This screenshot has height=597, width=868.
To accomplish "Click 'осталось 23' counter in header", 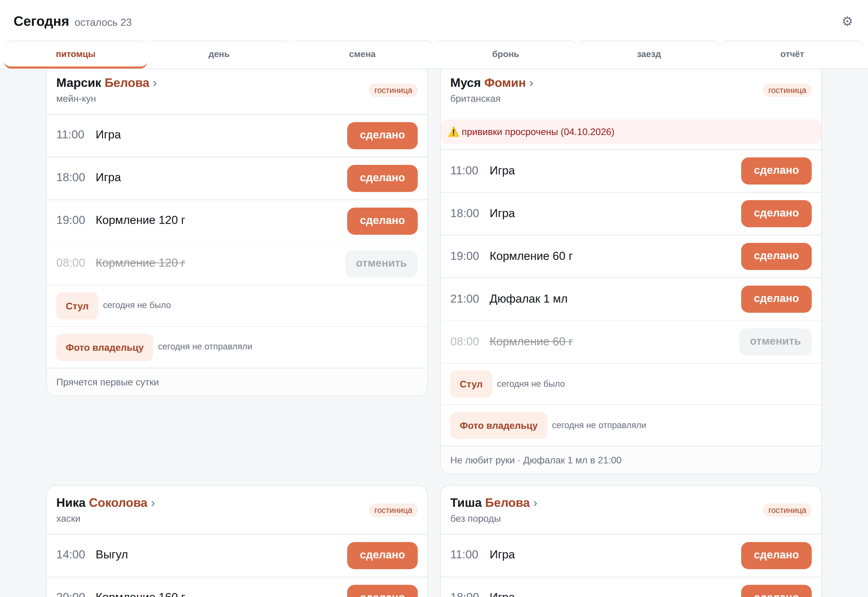I will pos(103,22).
